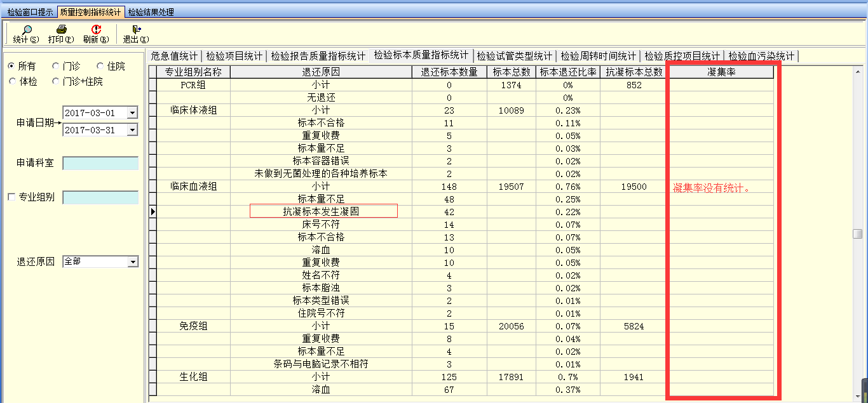Click the 17891 标本总数 cell
Screen dimensions: 868x403
pyautogui.click(x=512, y=377)
